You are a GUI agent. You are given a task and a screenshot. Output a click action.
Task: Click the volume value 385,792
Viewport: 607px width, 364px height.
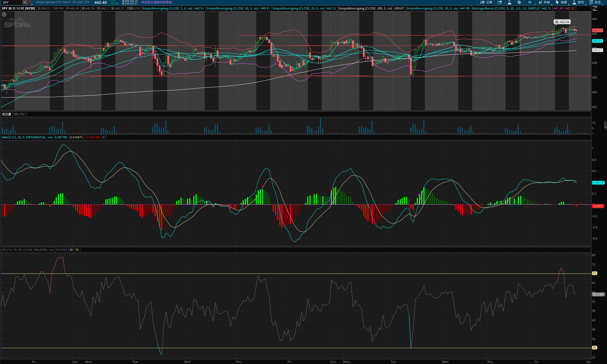click(19, 114)
